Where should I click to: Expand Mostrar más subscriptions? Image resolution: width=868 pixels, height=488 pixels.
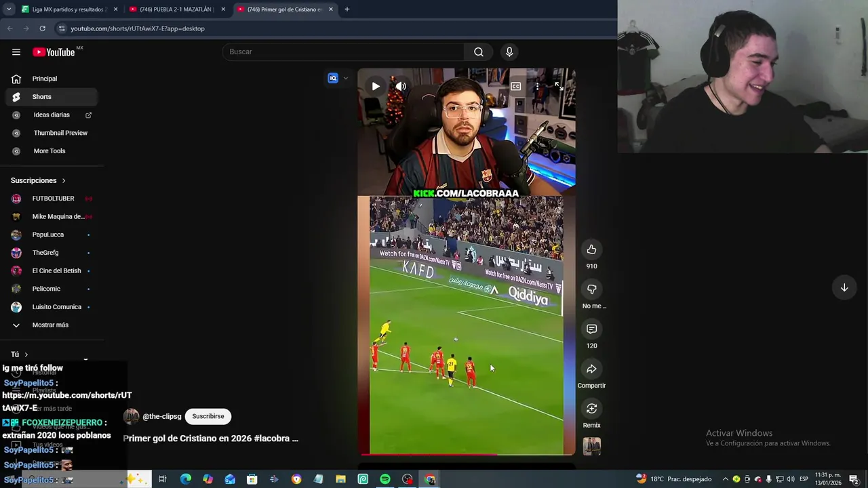point(52,325)
